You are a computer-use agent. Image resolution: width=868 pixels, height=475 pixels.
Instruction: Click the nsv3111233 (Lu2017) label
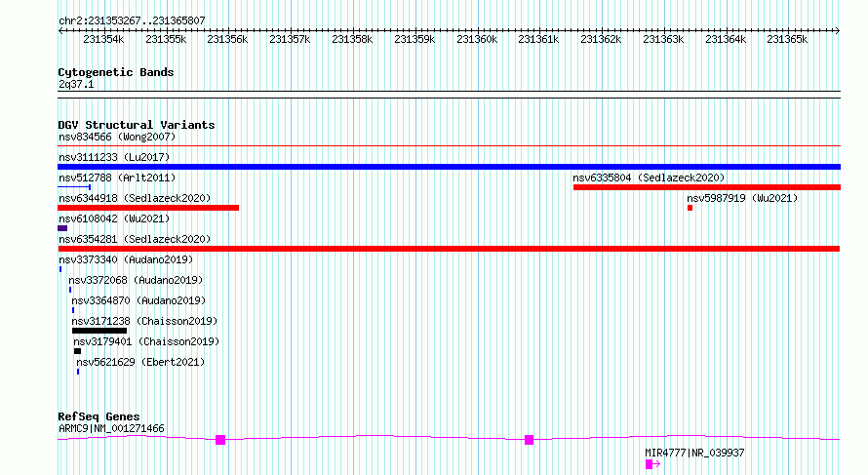(114, 157)
